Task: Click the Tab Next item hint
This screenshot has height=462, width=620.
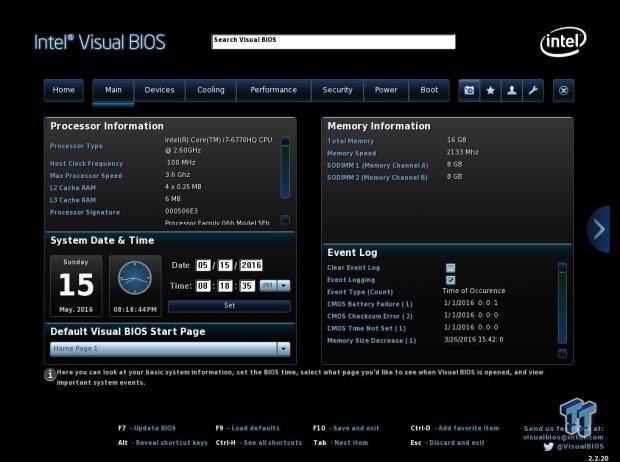Action: (340, 443)
